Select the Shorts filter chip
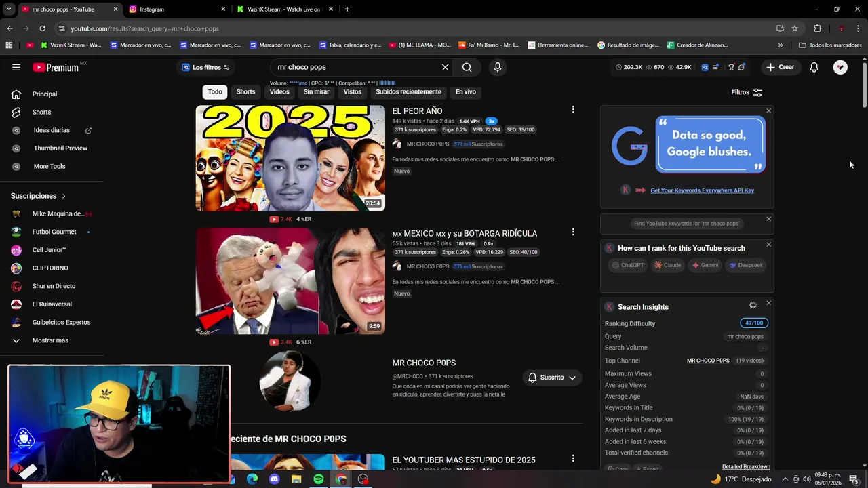Screen dimensions: 868x488 tap(245, 92)
